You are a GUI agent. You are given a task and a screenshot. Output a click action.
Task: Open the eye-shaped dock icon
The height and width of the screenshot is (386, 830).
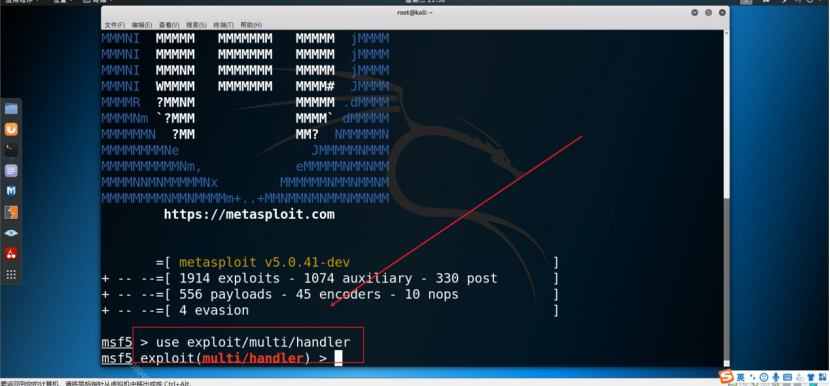pyautogui.click(x=11, y=233)
